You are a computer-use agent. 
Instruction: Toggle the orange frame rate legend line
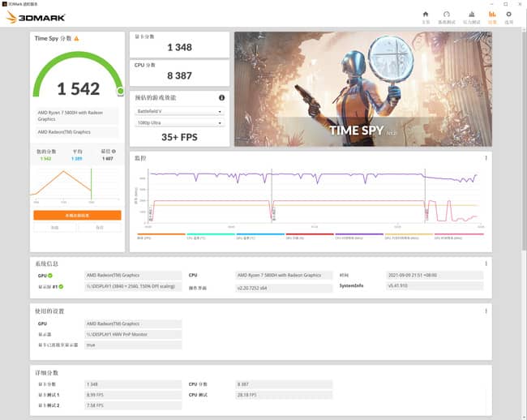click(161, 235)
